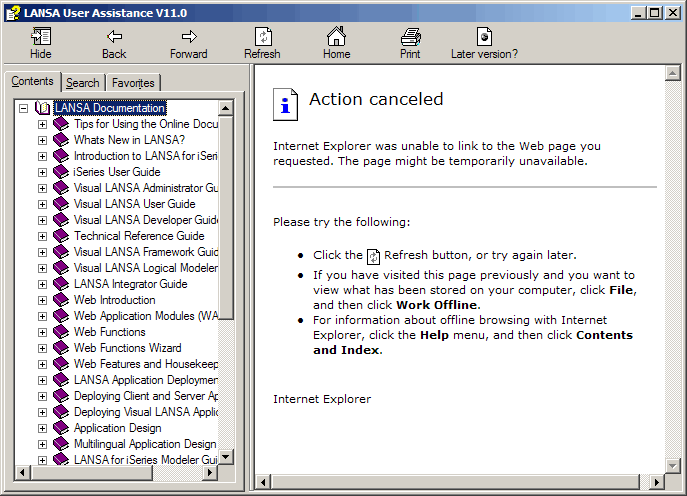Click the book icon for iSeries User Guide

click(x=61, y=172)
